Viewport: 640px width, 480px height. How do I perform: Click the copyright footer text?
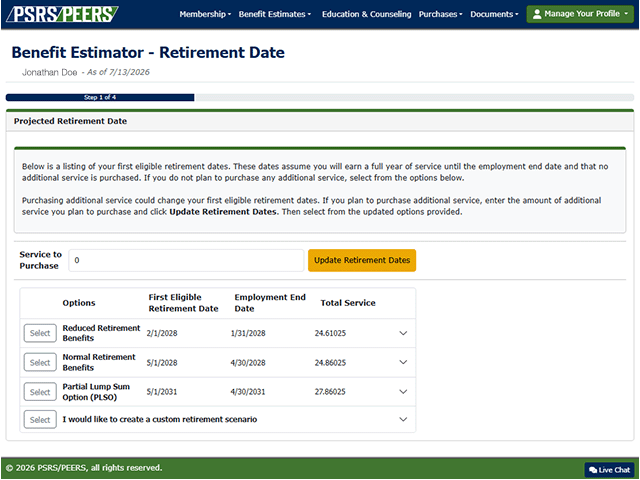(84, 468)
